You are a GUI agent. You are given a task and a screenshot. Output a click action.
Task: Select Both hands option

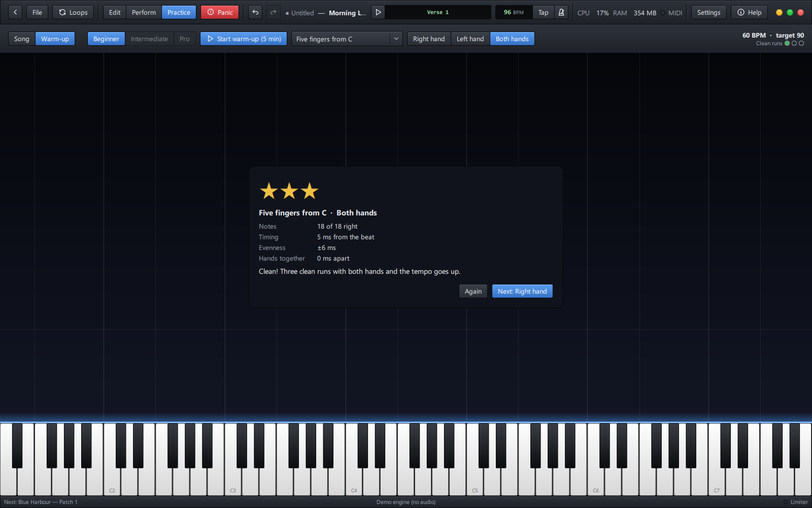[x=512, y=39]
